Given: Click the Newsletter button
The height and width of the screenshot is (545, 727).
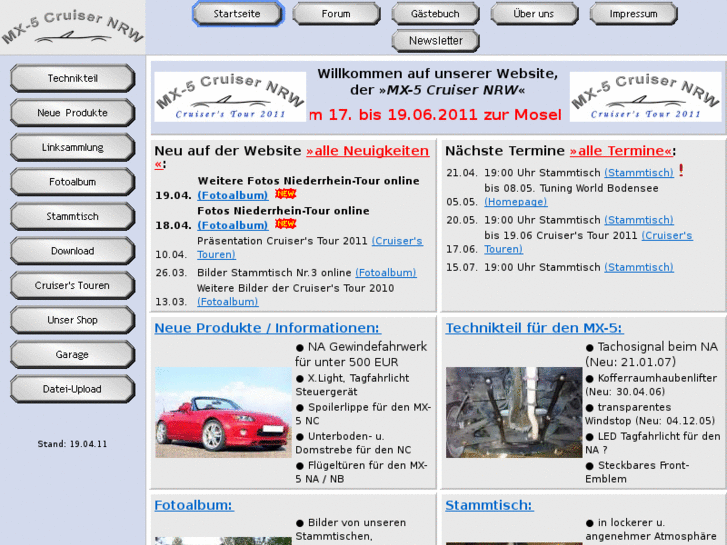Looking at the screenshot, I should pyautogui.click(x=435, y=41).
